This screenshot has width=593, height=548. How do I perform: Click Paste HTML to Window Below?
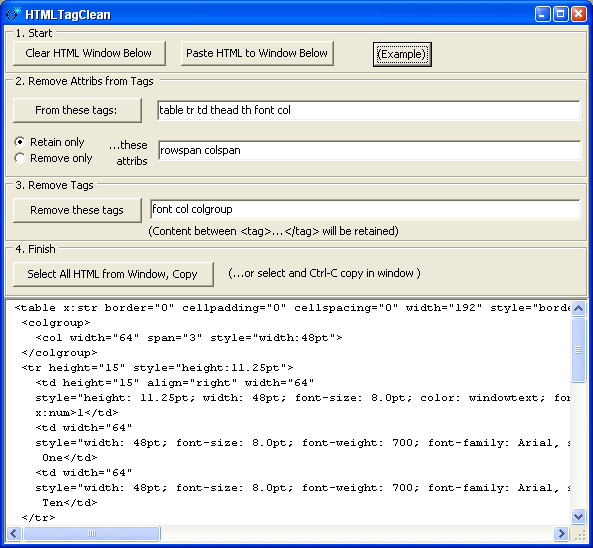coord(257,53)
